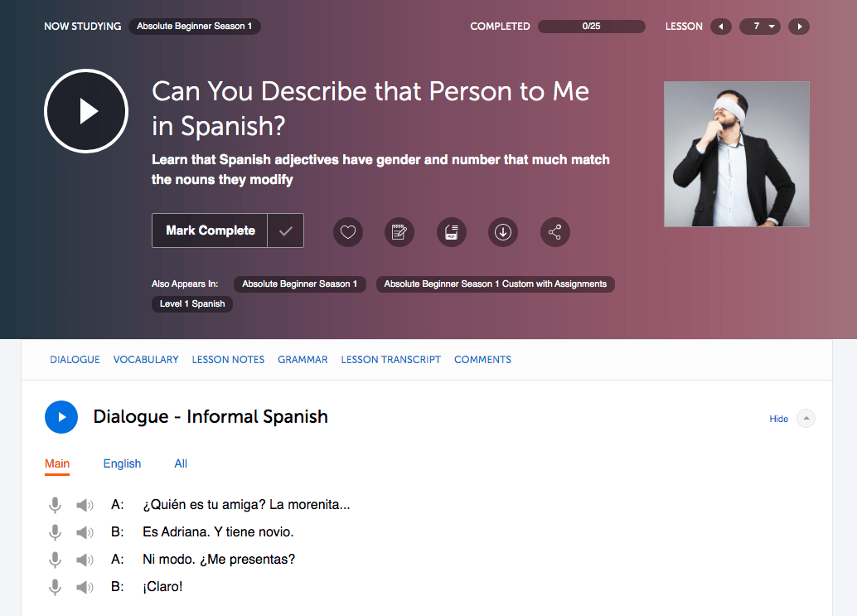Switch dialogue view to English

point(122,463)
